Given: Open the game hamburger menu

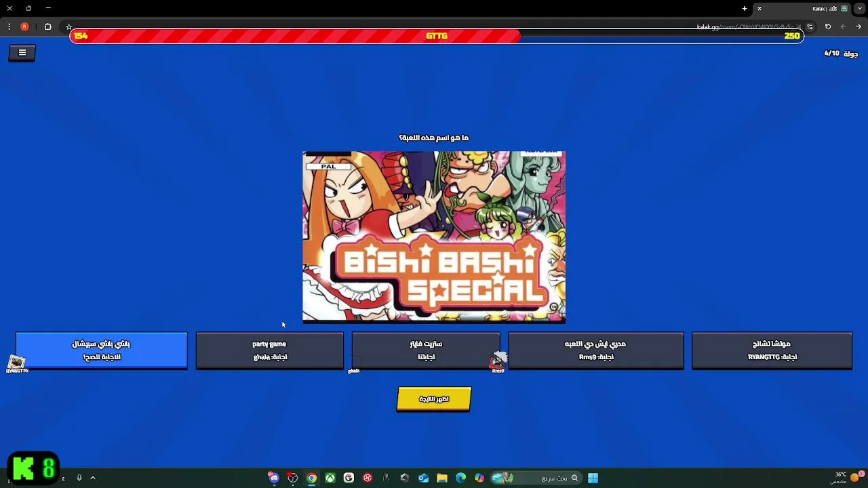Looking at the screenshot, I should [22, 52].
